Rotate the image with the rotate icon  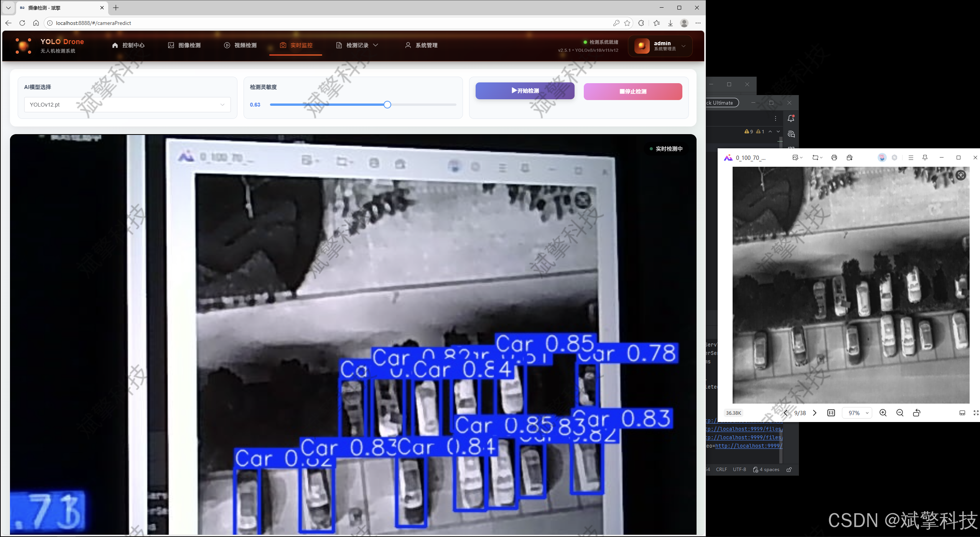point(917,413)
